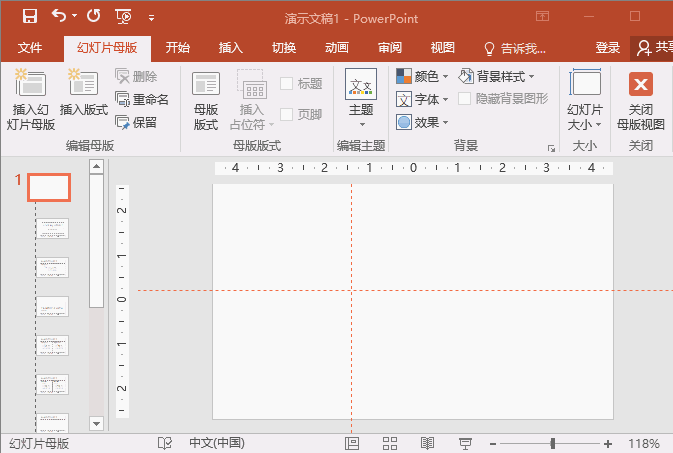Open Fonts (字体) dropdown
Viewport: 673px width, 453px height.
421,99
